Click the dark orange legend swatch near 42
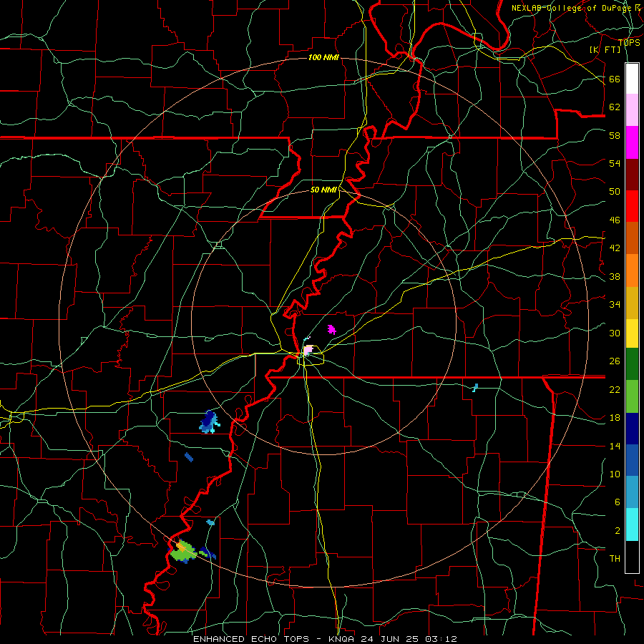This screenshot has width=644, height=644. pyautogui.click(x=632, y=238)
